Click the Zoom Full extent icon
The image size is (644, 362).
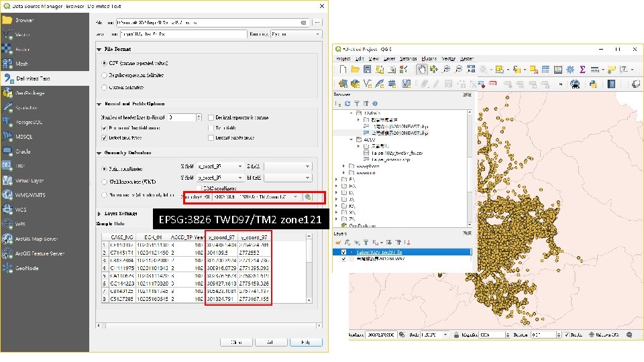coord(471,69)
